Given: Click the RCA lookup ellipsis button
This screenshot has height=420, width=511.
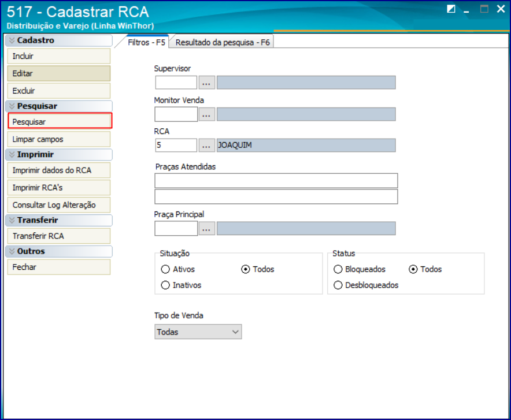Looking at the screenshot, I should [x=206, y=145].
